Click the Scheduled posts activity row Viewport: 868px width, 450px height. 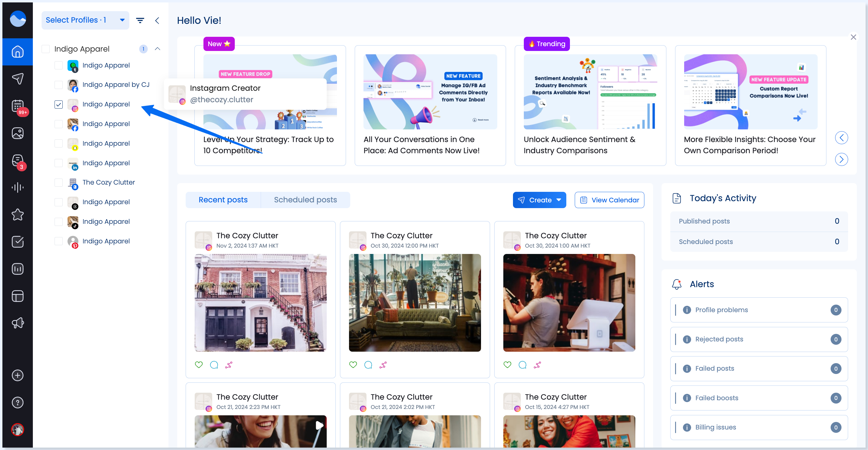[x=759, y=242]
